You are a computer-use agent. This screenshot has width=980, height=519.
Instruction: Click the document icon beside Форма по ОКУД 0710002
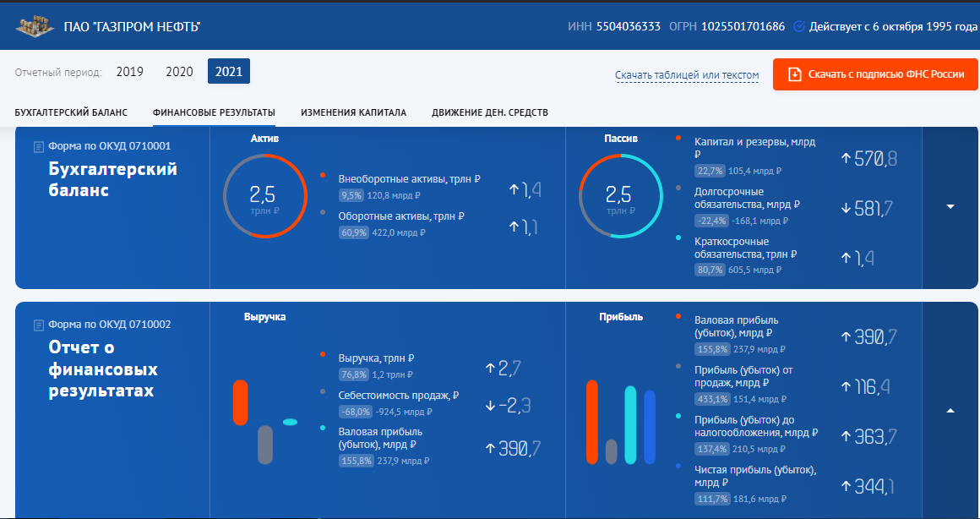[38, 325]
